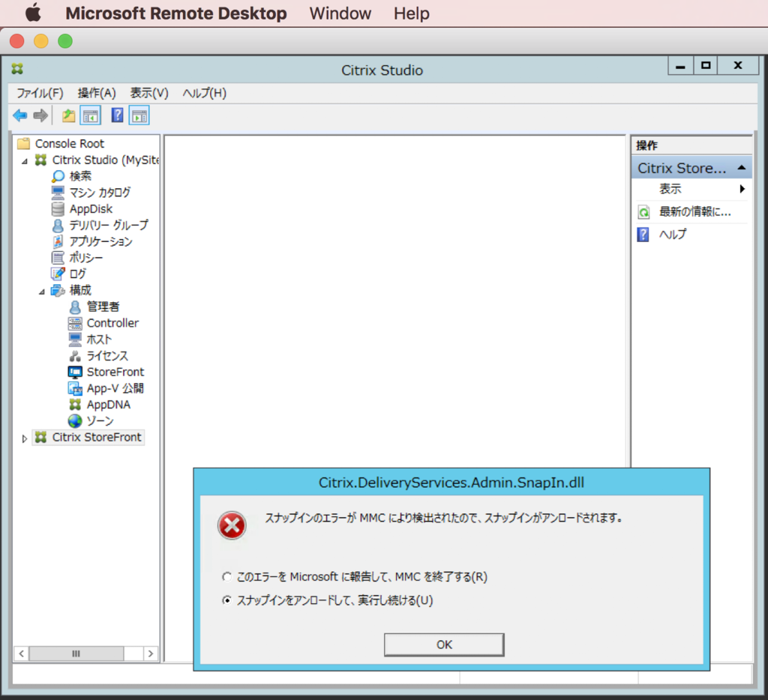Select the アプリケーション icon
The width and height of the screenshot is (768, 700).
[x=58, y=241]
